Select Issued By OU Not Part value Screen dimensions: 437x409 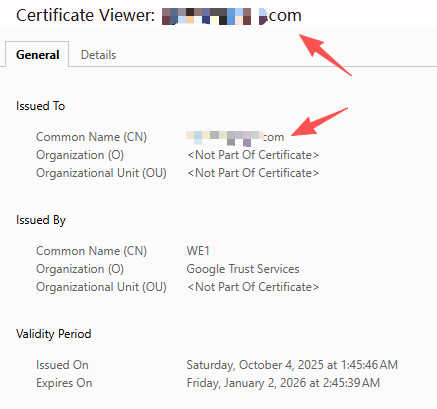click(x=253, y=287)
